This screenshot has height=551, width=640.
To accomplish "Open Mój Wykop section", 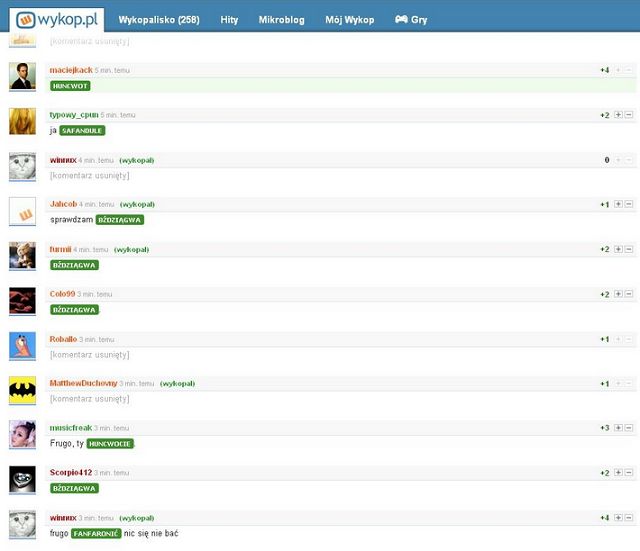I will click(x=349, y=20).
